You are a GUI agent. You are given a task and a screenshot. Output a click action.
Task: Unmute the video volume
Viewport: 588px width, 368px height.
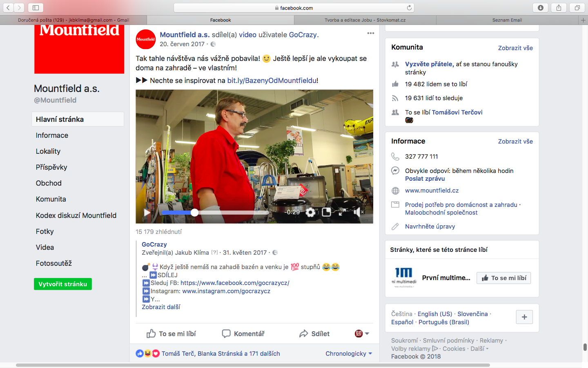coord(358,212)
